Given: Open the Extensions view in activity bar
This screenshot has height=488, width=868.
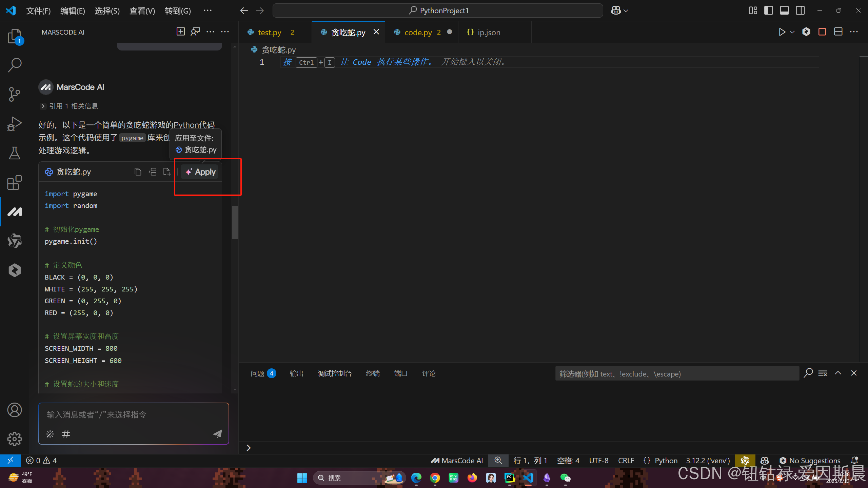Looking at the screenshot, I should (14, 183).
